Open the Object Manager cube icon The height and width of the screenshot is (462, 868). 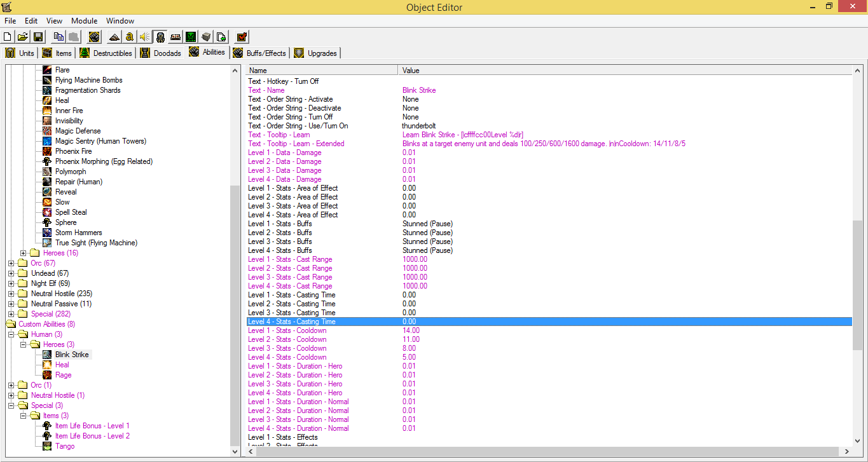[206, 37]
